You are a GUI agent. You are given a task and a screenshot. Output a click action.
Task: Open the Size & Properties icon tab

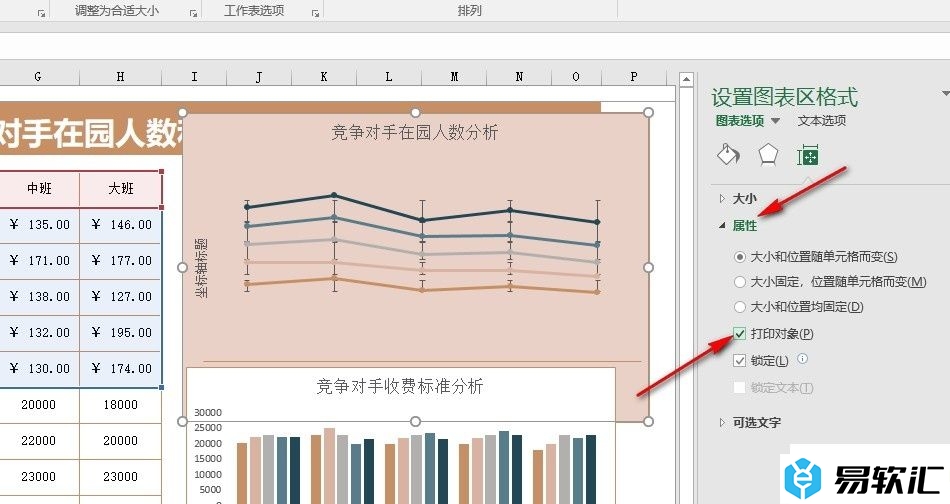(x=808, y=155)
